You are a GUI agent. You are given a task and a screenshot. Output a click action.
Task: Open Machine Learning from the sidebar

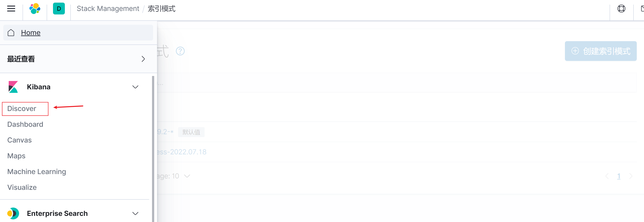(37, 172)
